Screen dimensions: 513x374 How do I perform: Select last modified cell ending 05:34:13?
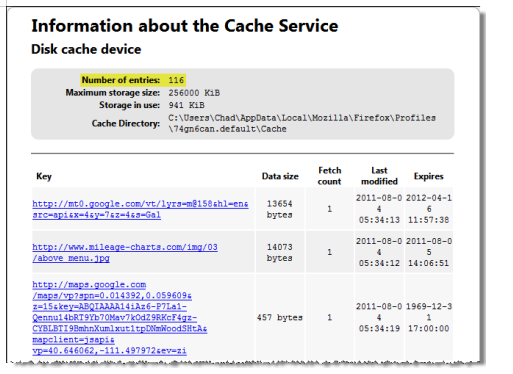pyautogui.click(x=379, y=209)
